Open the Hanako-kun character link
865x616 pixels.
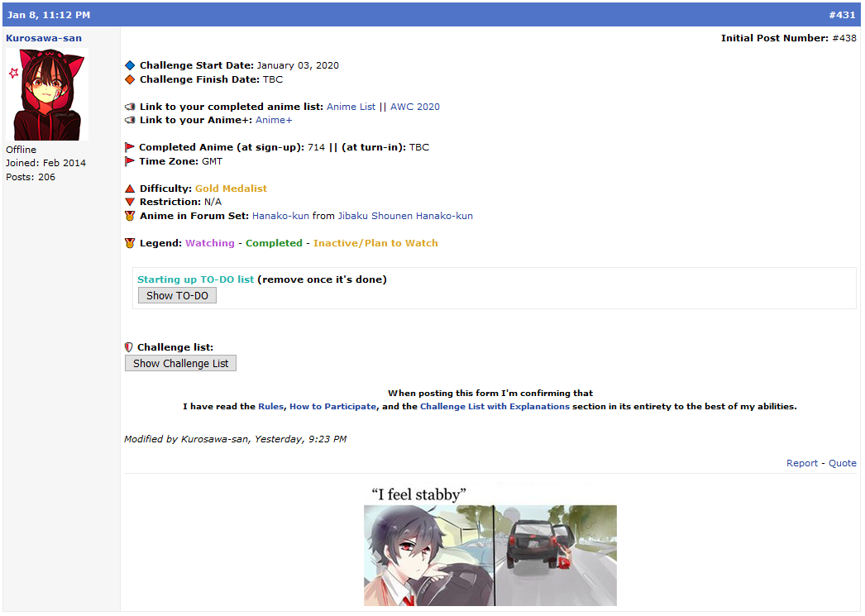[x=280, y=216]
